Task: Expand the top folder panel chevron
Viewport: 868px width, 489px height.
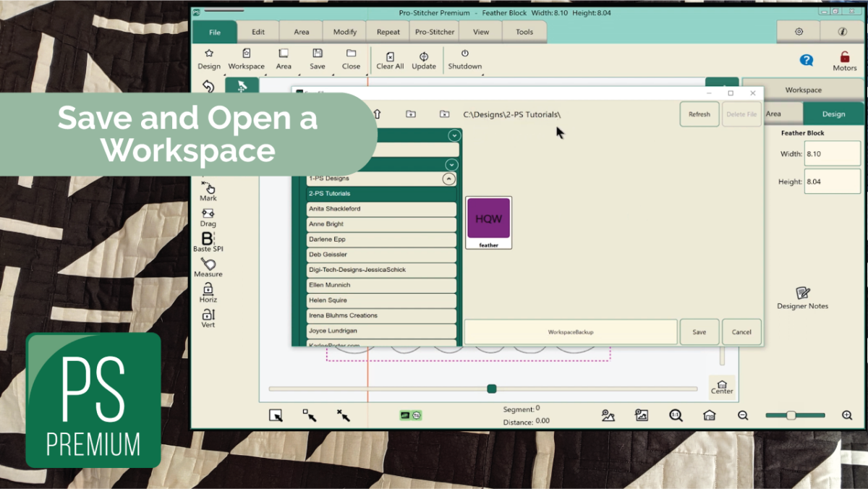Action: click(454, 135)
